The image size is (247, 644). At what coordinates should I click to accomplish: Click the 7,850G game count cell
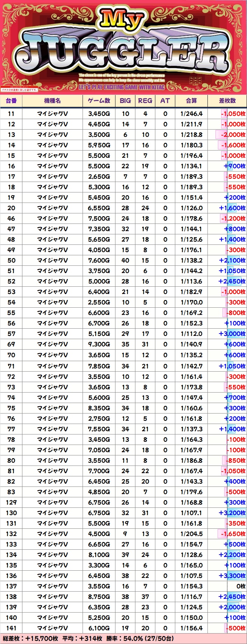coord(99,366)
